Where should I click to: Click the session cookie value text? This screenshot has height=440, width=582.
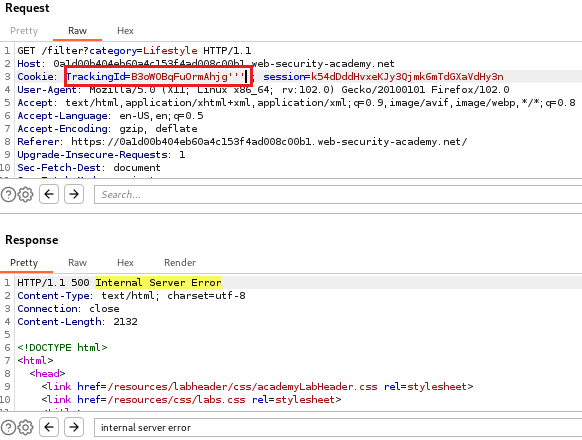tap(407, 77)
